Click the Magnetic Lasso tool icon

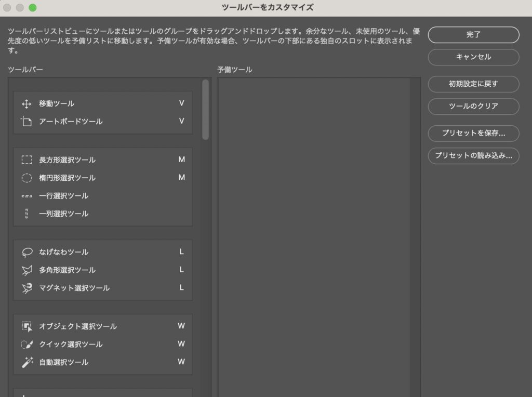[26, 288]
